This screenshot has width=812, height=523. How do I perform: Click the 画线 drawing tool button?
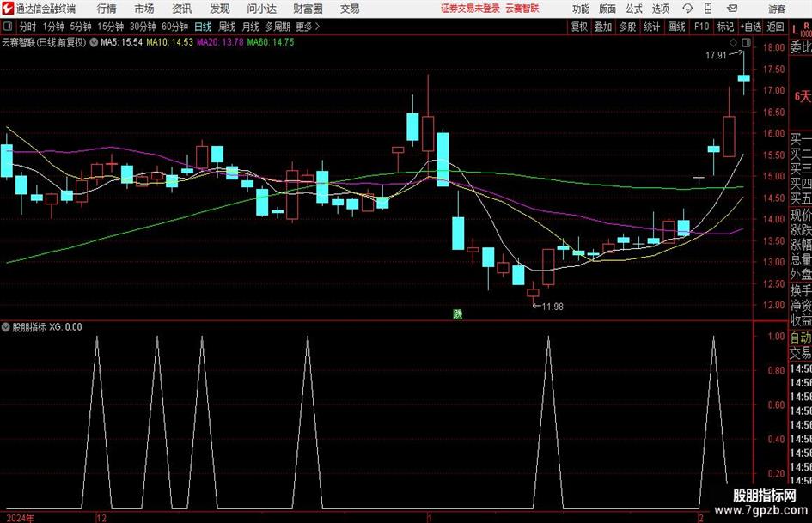[677, 27]
